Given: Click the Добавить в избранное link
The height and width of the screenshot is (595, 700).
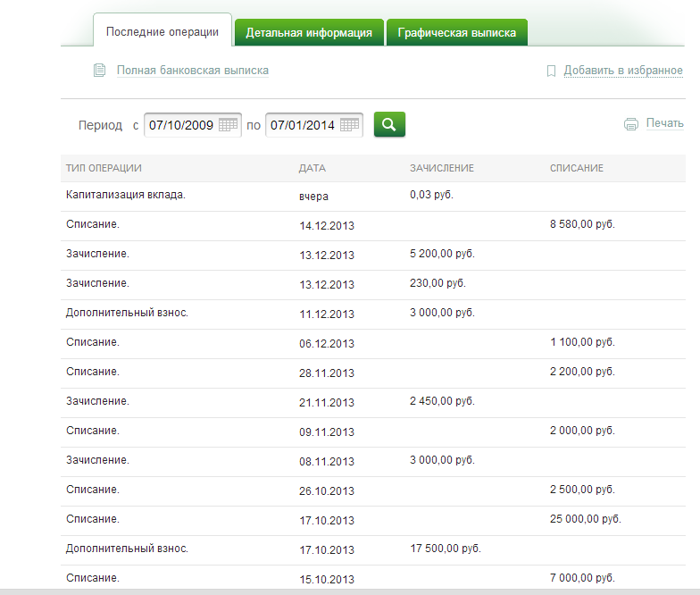Looking at the screenshot, I should 623,70.
